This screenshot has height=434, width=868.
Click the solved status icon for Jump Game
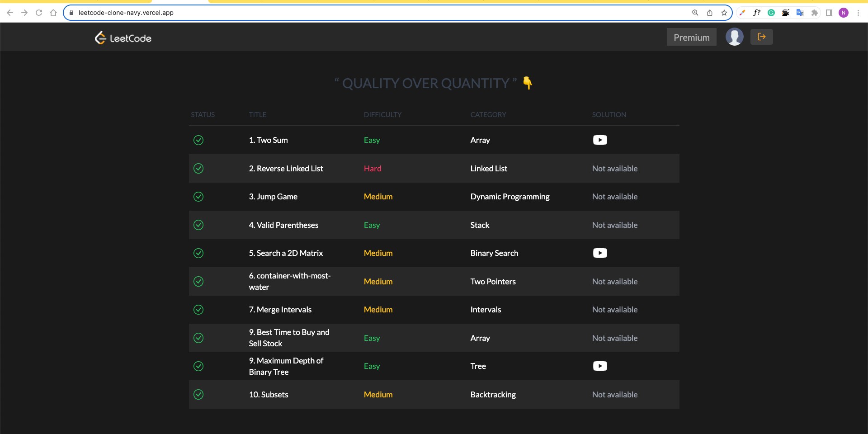coord(198,197)
